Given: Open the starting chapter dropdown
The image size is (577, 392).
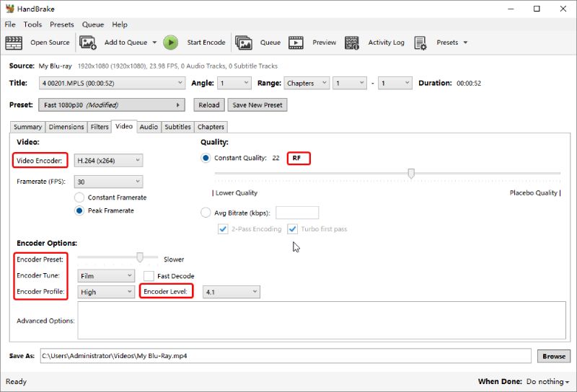Looking at the screenshot, I should [350, 83].
